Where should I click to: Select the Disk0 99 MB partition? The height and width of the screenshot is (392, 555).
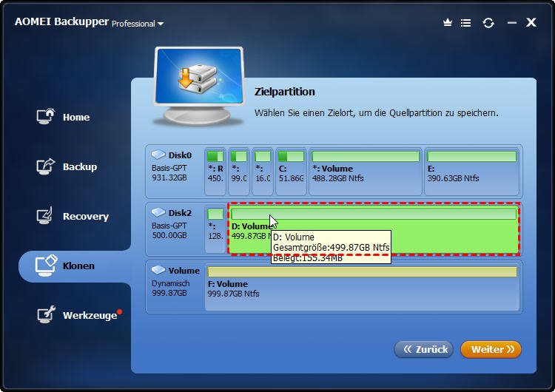(x=239, y=172)
